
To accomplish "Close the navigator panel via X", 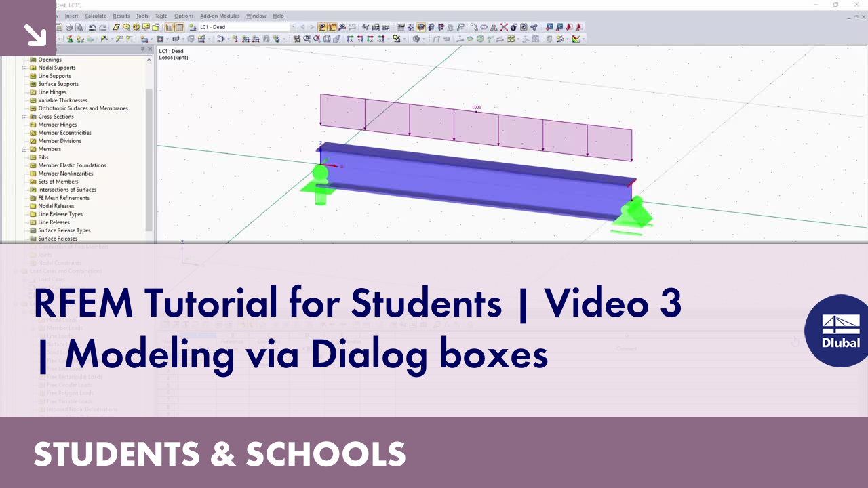I will coord(150,49).
